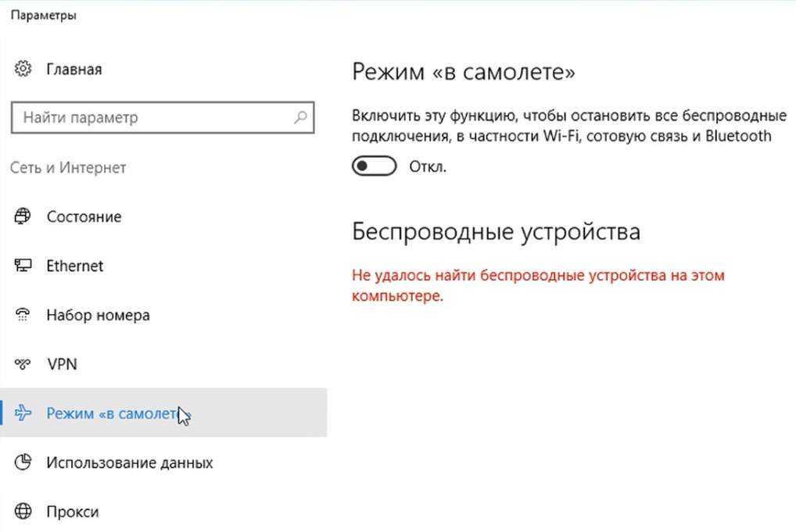Click the monitor icon next to Ethernet
The width and height of the screenshot is (796, 532).
point(23,266)
